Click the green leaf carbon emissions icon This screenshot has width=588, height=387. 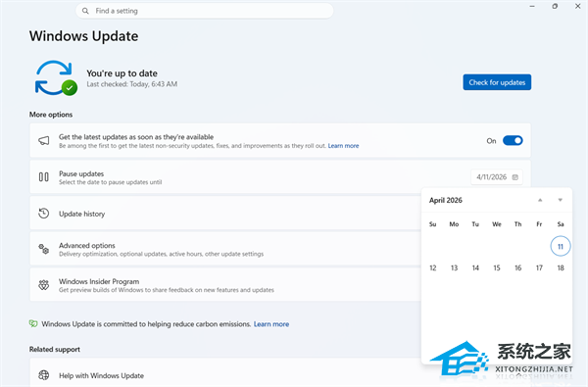[x=33, y=323]
